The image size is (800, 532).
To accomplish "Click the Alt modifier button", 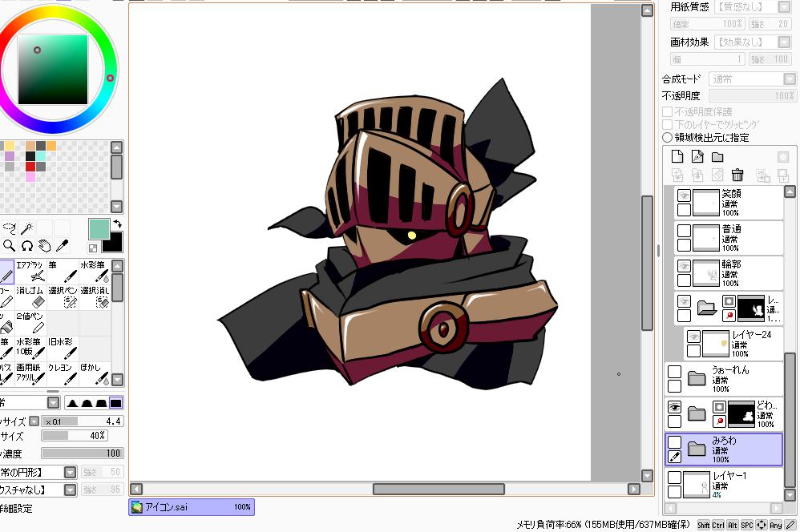I will tap(733, 525).
